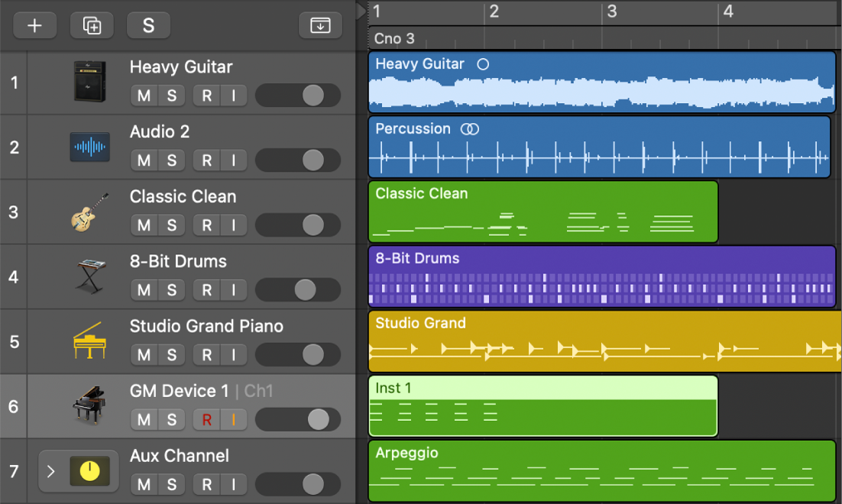This screenshot has width=842, height=504.
Task: Expand the Aux Channel track stack
Action: [x=50, y=471]
